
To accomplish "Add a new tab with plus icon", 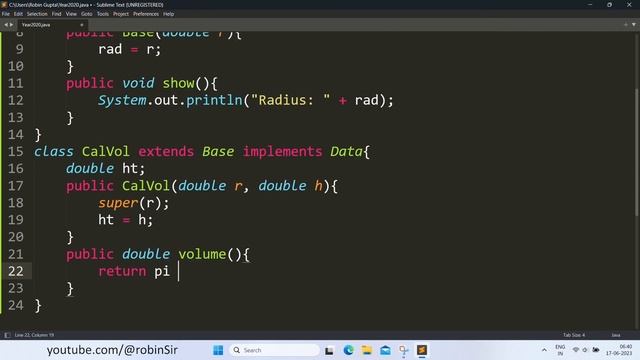I will [626, 25].
